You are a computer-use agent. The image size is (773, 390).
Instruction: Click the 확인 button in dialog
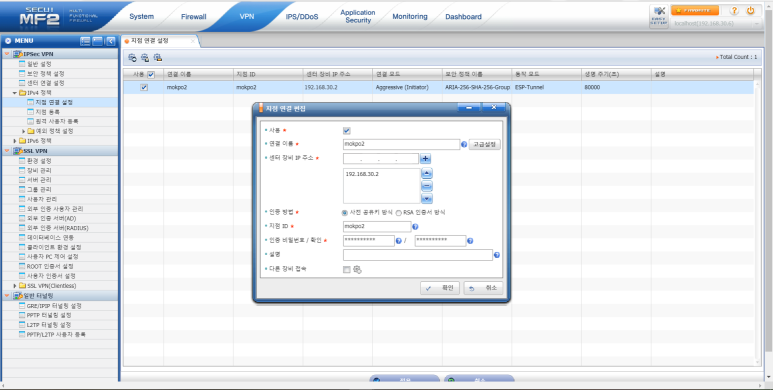[440, 288]
